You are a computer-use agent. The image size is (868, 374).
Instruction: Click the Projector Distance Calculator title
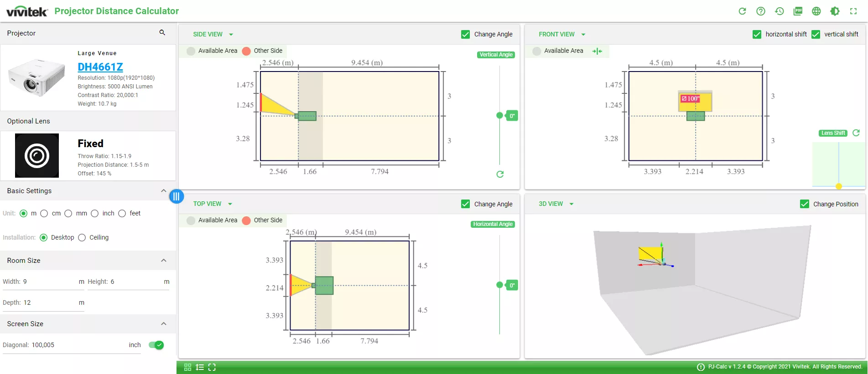[117, 11]
